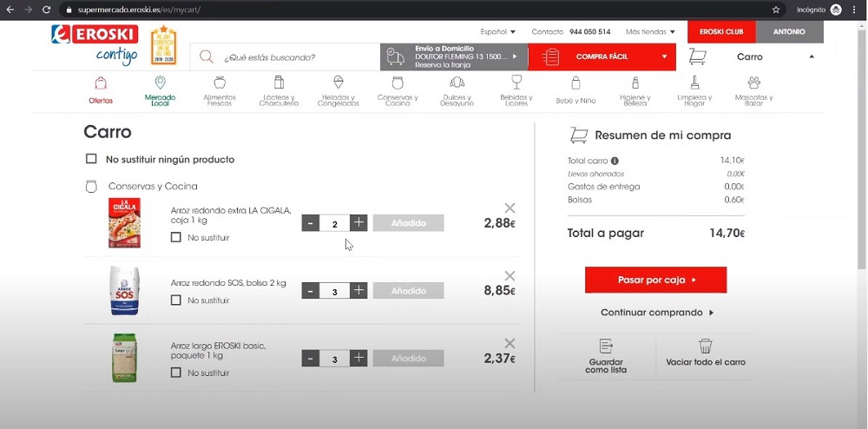Click the Bebidas y Licores glass icon
The image size is (868, 429).
[x=516, y=82]
